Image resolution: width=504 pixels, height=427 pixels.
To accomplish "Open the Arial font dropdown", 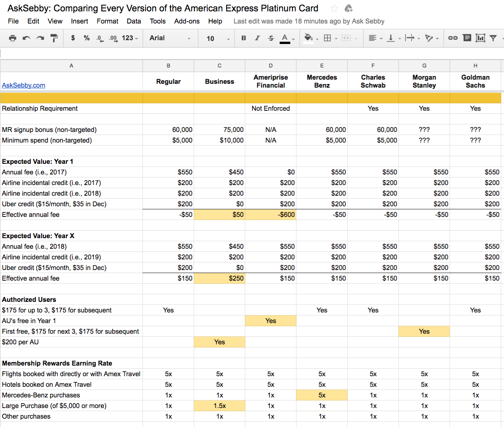I will (170, 38).
